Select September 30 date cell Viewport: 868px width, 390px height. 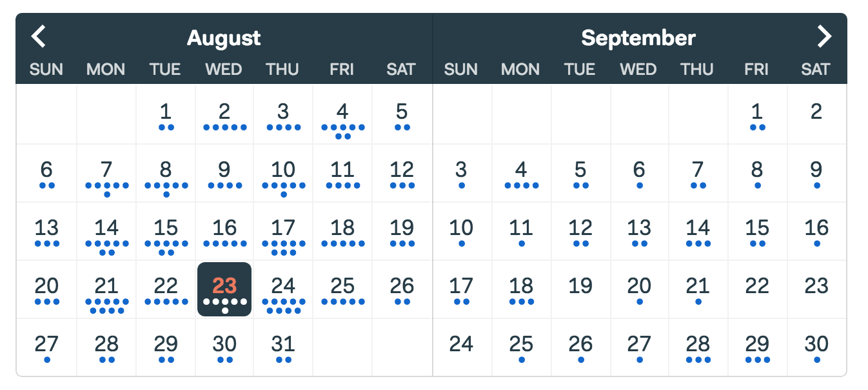coord(816,347)
